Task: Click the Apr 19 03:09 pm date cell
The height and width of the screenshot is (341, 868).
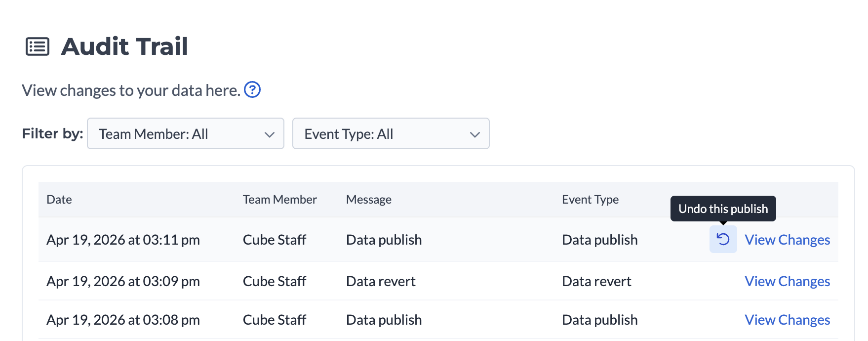Action: pyautogui.click(x=123, y=281)
